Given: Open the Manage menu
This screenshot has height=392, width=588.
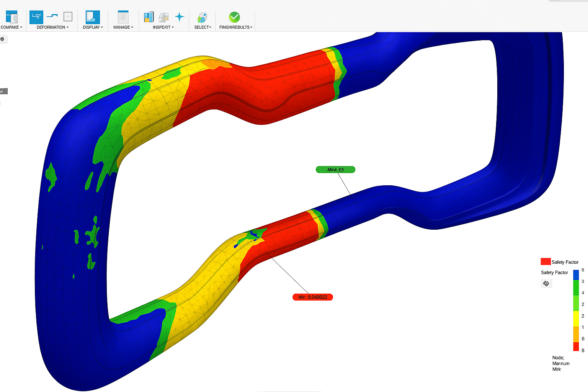Looking at the screenshot, I should click(x=123, y=27).
